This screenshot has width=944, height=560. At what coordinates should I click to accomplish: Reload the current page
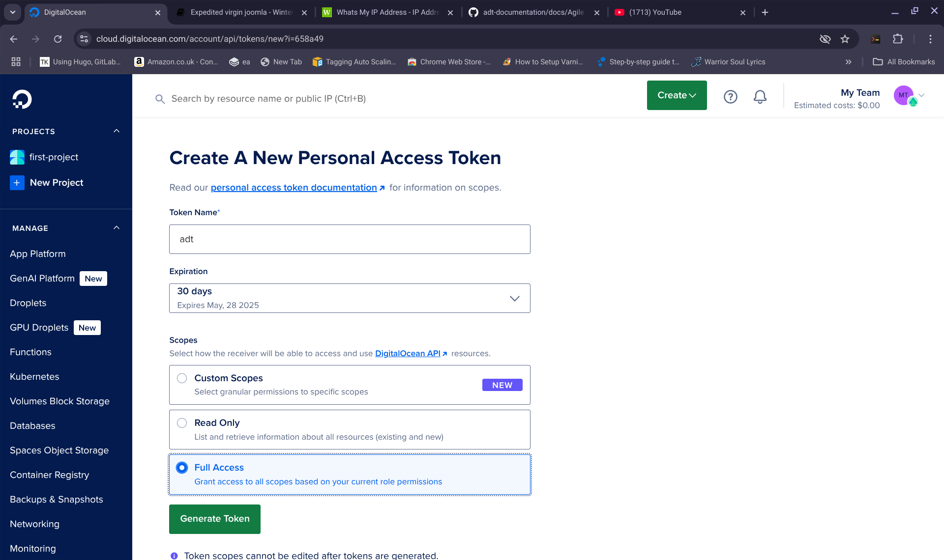point(58,39)
